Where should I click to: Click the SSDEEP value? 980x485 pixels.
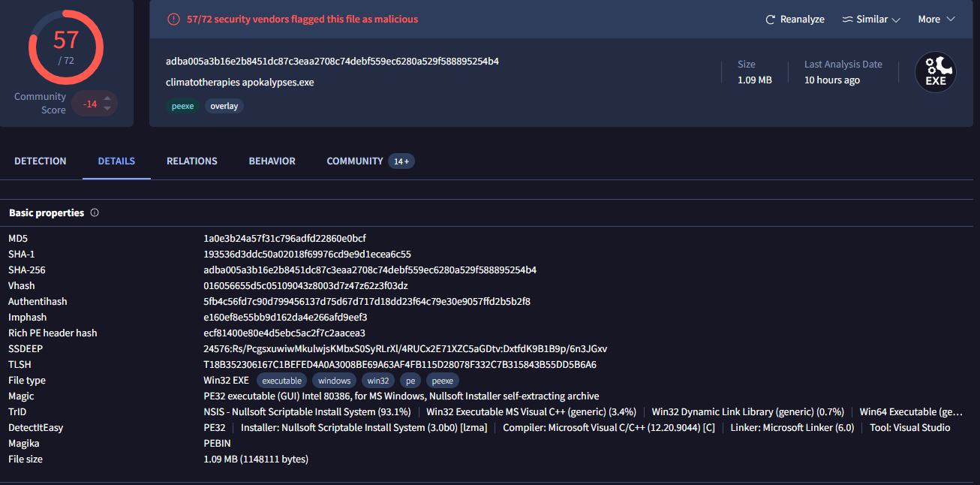tap(405, 349)
